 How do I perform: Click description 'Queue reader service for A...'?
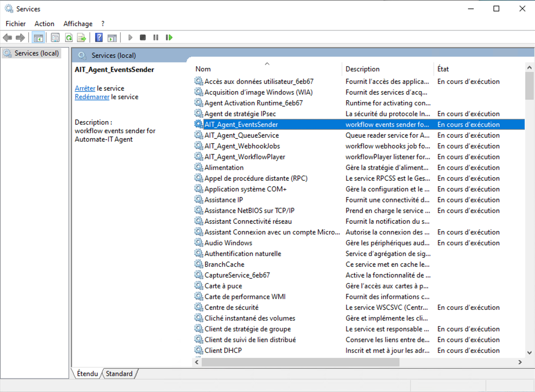[388, 135]
